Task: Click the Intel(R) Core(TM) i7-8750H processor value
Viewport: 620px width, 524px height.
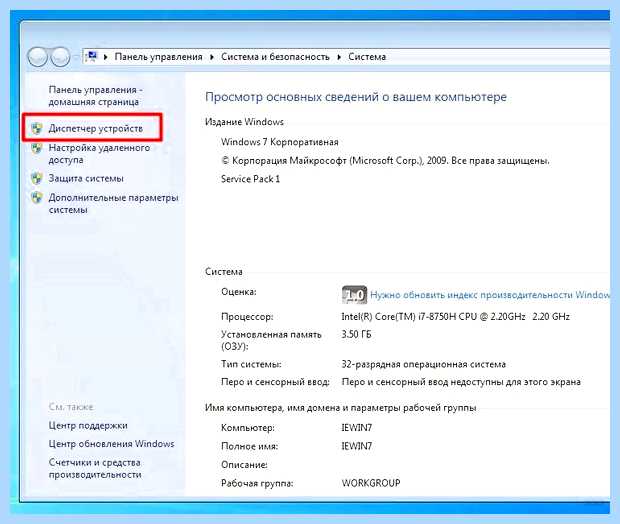Action: tap(456, 316)
